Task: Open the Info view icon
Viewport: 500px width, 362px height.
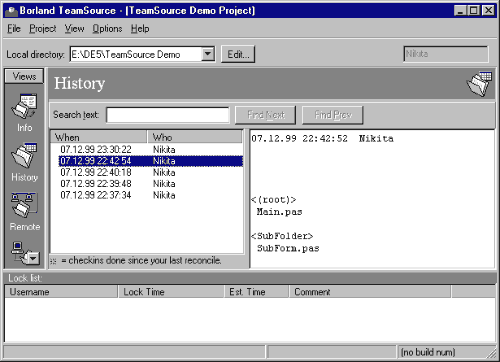Action: click(24, 107)
